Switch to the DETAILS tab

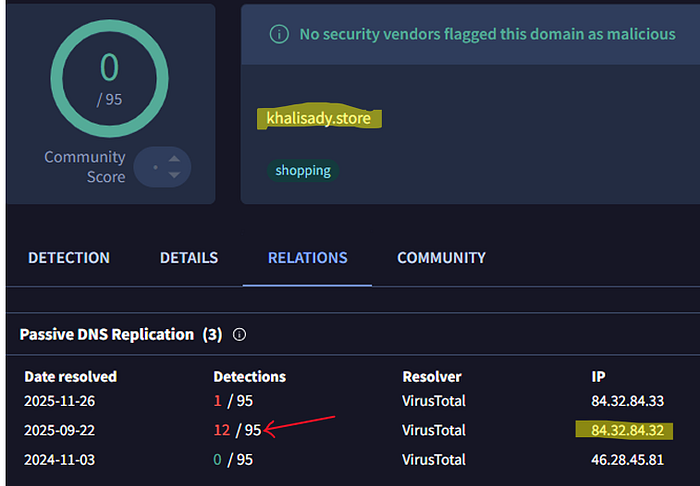click(189, 258)
